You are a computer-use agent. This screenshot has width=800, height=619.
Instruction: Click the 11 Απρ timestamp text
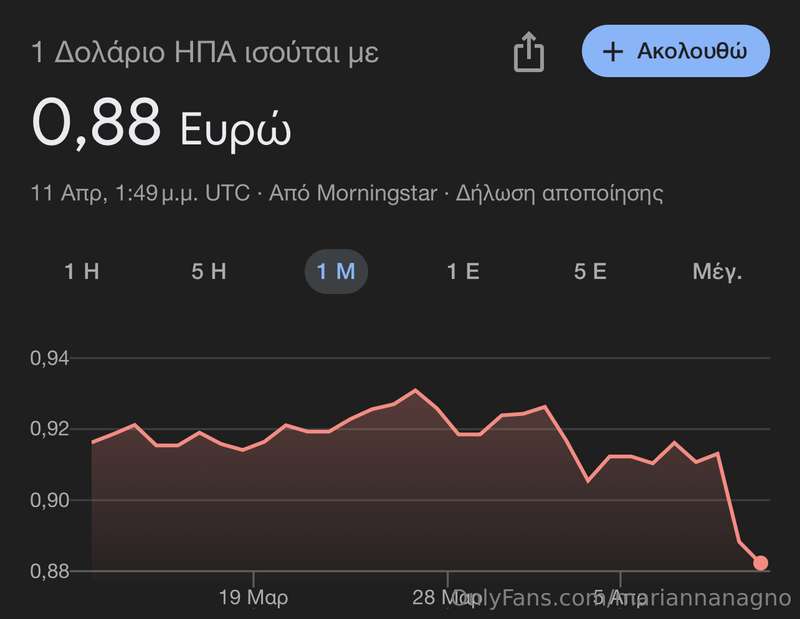tap(140, 193)
